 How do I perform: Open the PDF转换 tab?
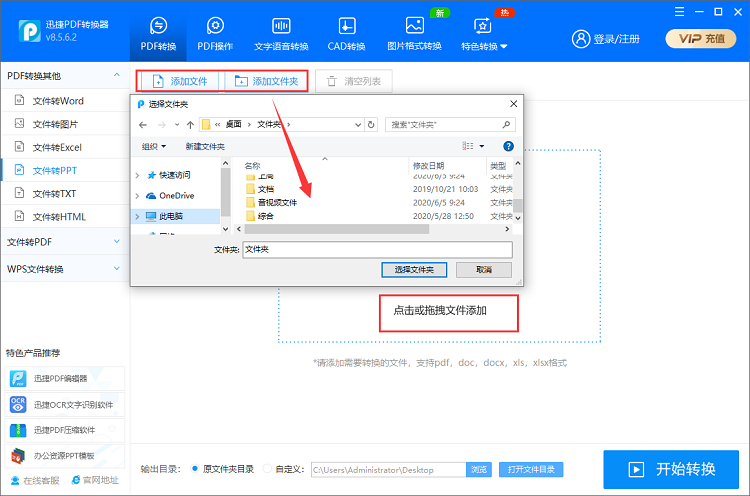(158, 34)
